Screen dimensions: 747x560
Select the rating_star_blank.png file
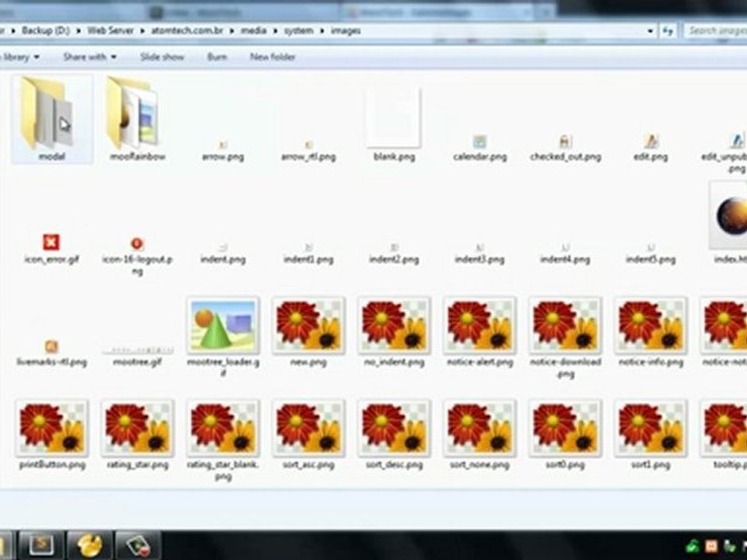click(x=223, y=441)
